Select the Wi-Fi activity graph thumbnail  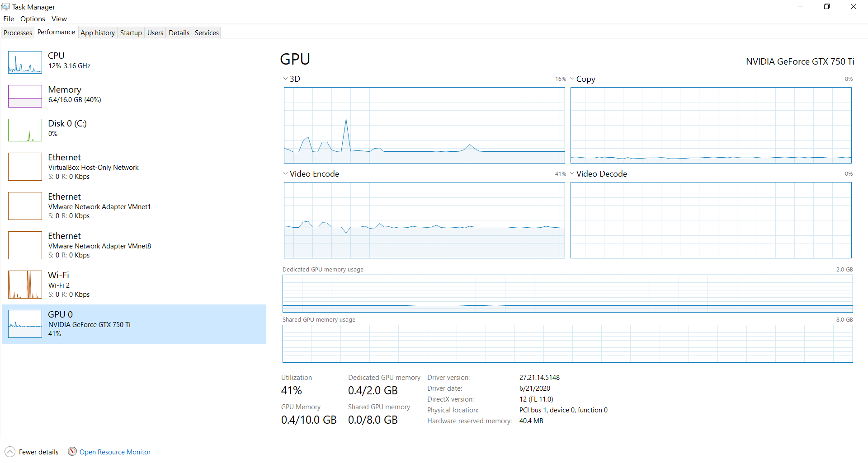[x=25, y=285]
